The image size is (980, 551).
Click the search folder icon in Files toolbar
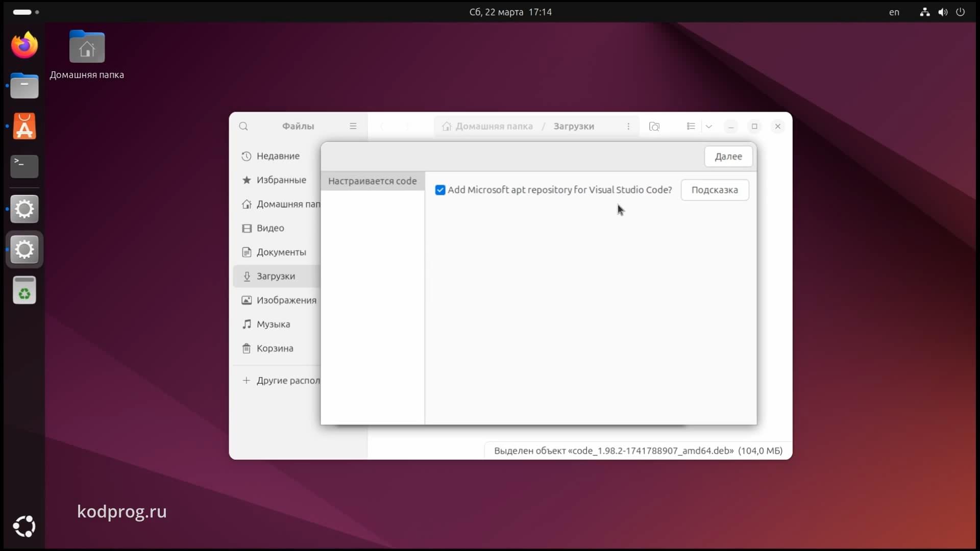654,126
